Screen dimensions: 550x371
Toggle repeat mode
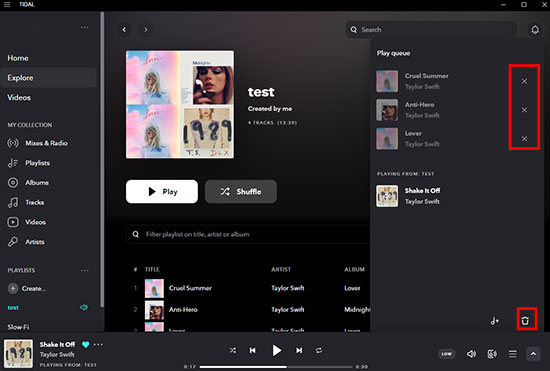click(319, 350)
